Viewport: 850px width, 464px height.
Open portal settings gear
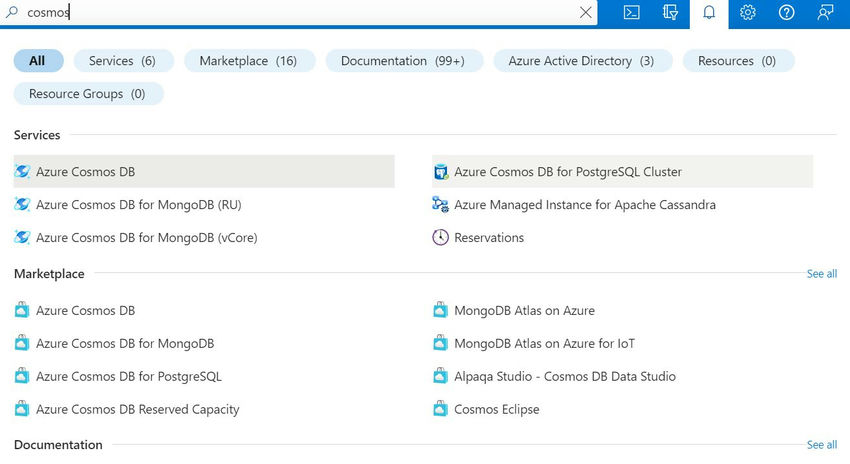pyautogui.click(x=748, y=13)
